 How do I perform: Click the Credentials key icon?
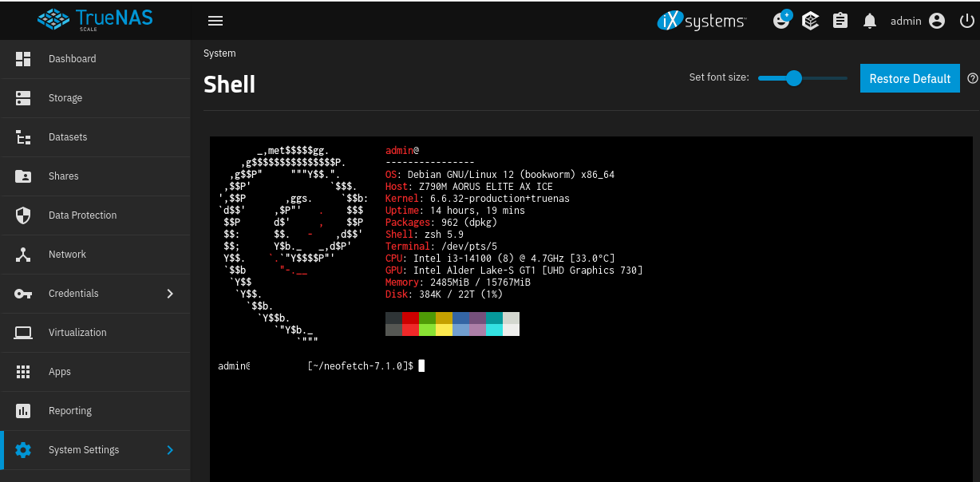(x=23, y=293)
